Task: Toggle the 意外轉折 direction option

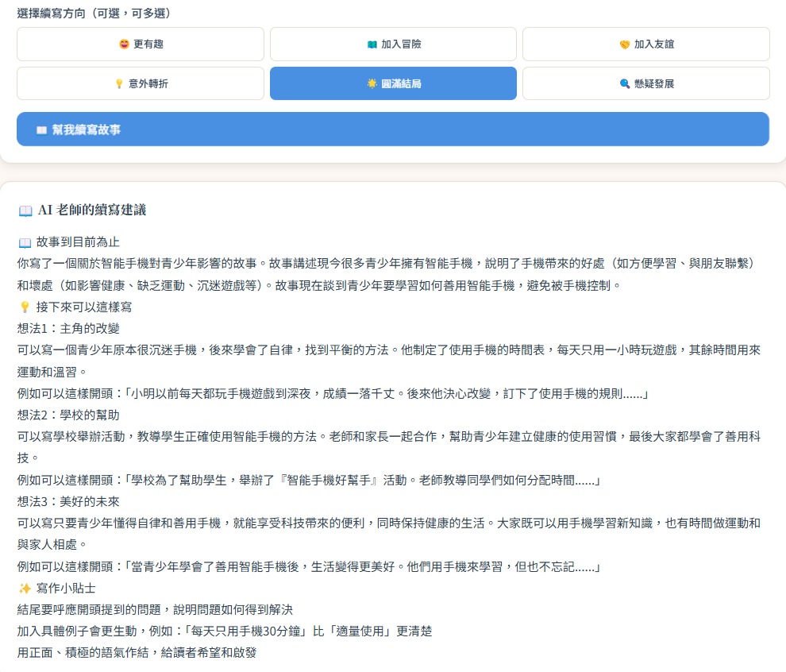Action: tap(141, 83)
